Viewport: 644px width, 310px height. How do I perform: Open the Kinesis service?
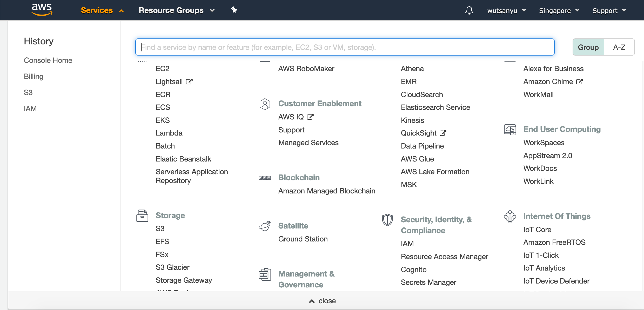[x=413, y=120]
